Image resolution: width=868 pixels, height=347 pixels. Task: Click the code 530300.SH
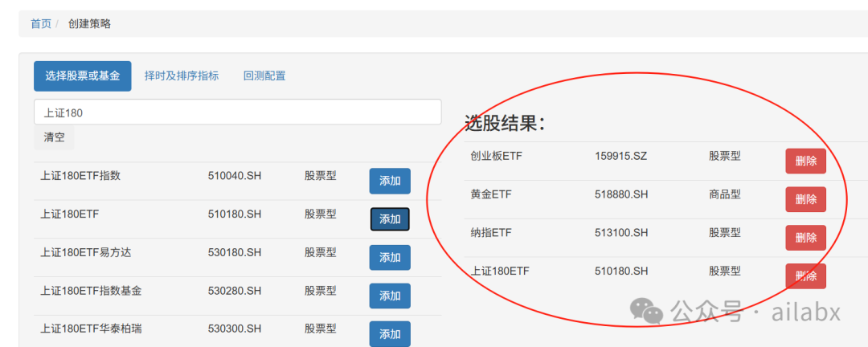click(234, 329)
